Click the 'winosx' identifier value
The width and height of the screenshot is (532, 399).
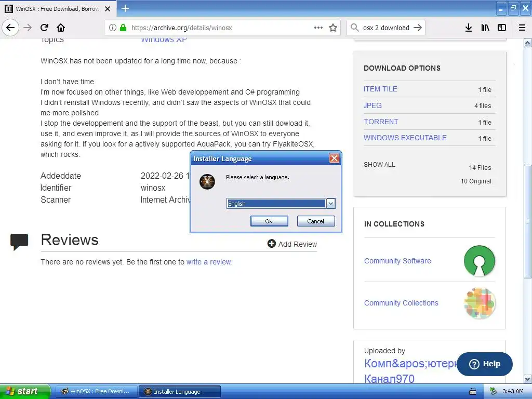point(153,188)
